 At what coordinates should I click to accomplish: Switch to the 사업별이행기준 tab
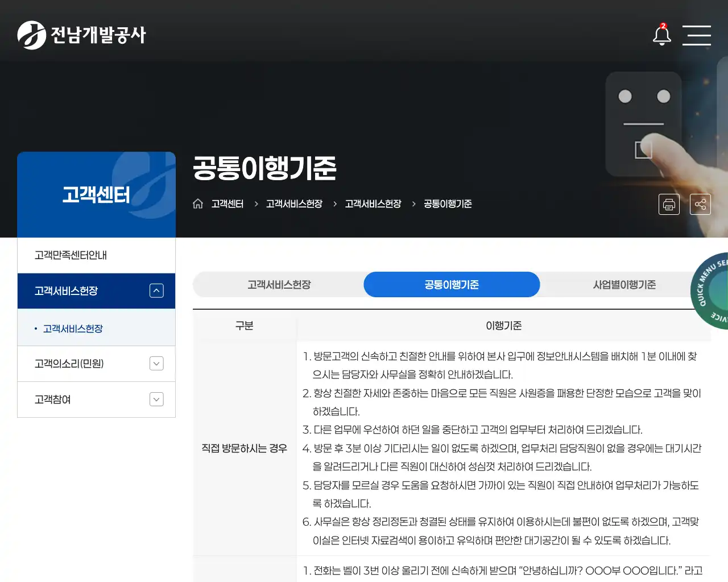pos(624,284)
